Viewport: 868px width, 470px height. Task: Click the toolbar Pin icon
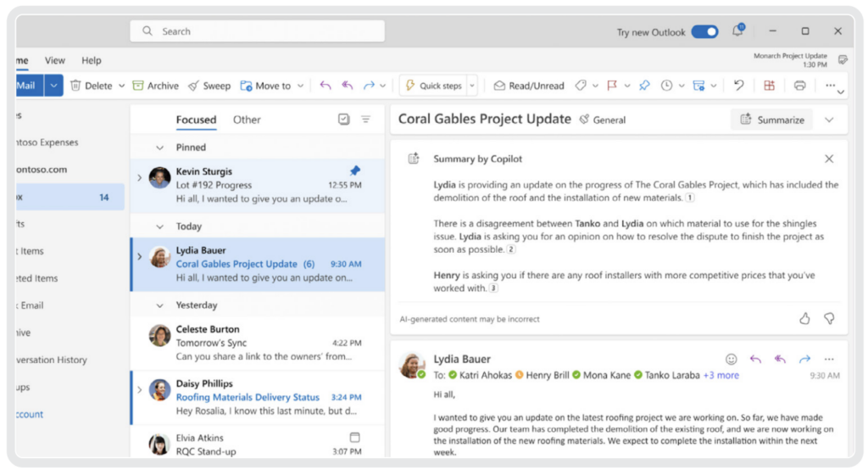point(644,86)
